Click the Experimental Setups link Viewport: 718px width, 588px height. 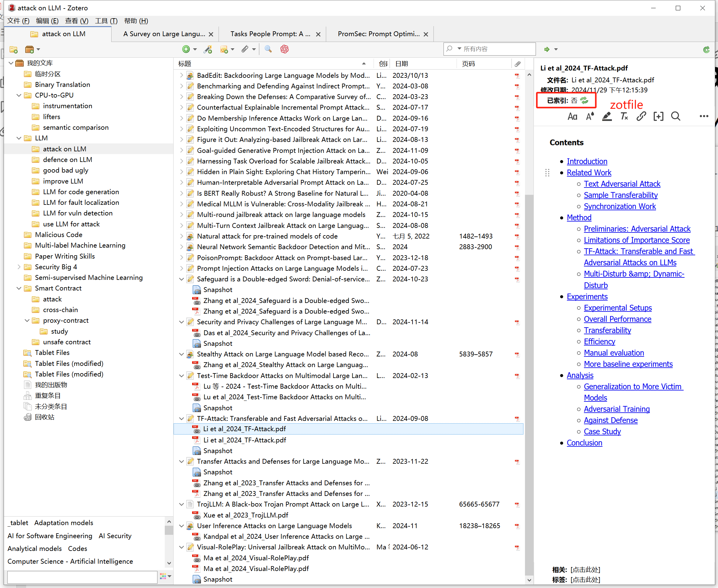[x=618, y=308]
